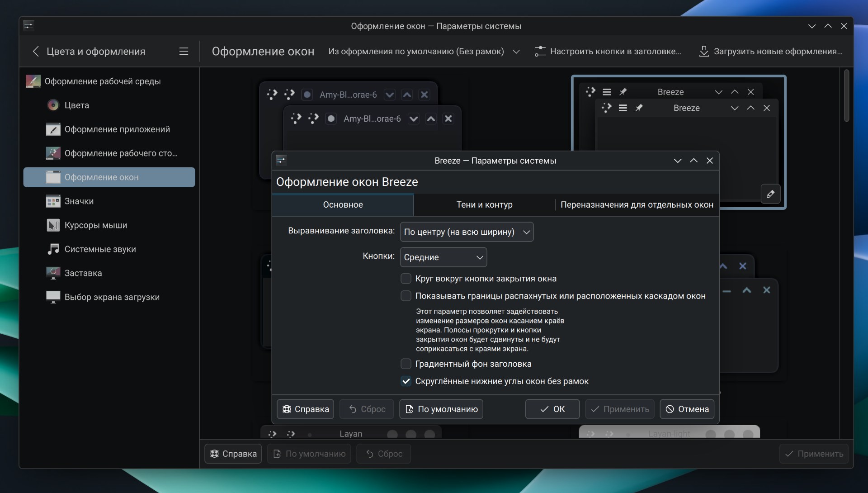Click the hamburger menu icon in sidebar header
Image resolution: width=868 pixels, height=493 pixels.
point(184,52)
